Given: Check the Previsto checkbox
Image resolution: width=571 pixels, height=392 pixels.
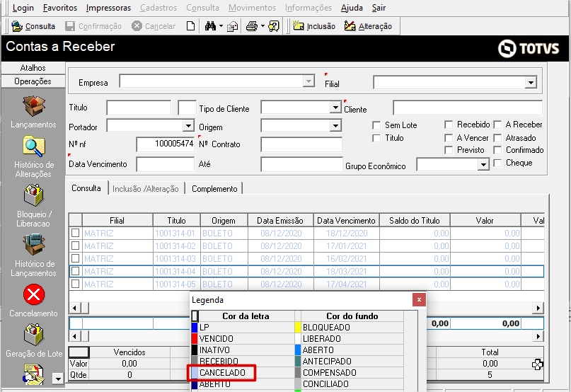Looking at the screenshot, I should click(x=449, y=150).
